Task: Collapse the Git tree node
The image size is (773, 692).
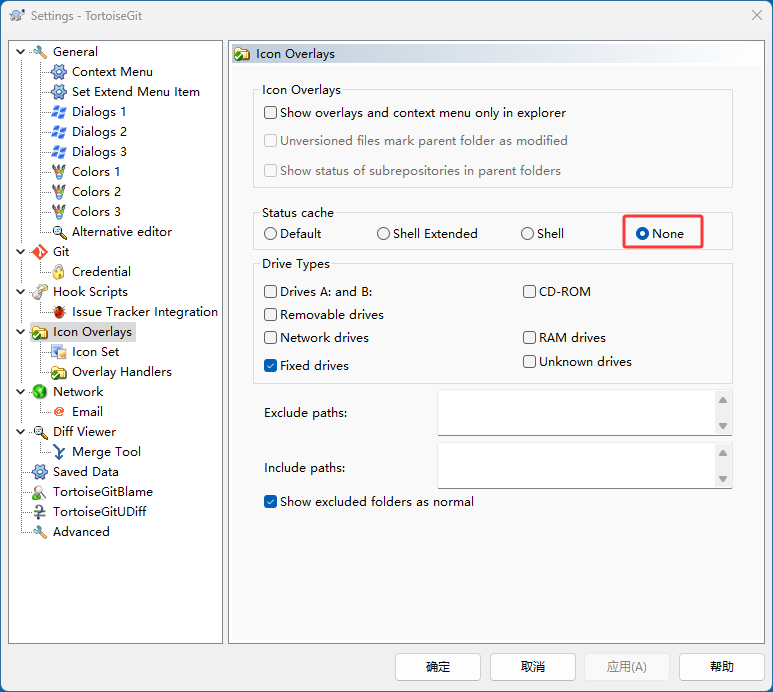Action: coord(21,252)
